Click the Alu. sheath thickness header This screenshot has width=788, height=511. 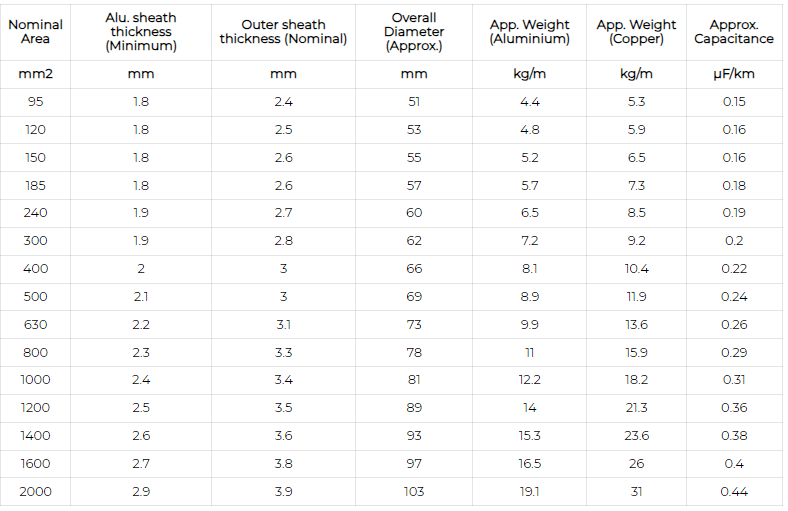pos(140,31)
